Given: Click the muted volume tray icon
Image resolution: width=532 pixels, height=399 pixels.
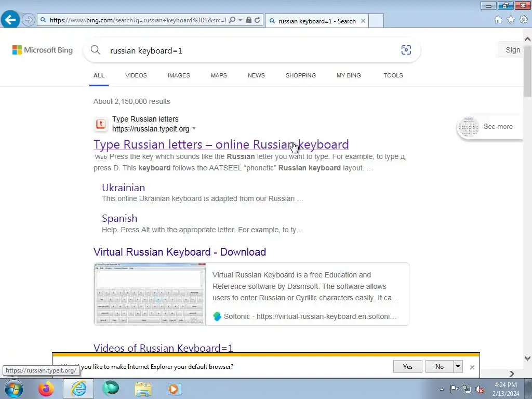Looking at the screenshot, I should (x=480, y=390).
